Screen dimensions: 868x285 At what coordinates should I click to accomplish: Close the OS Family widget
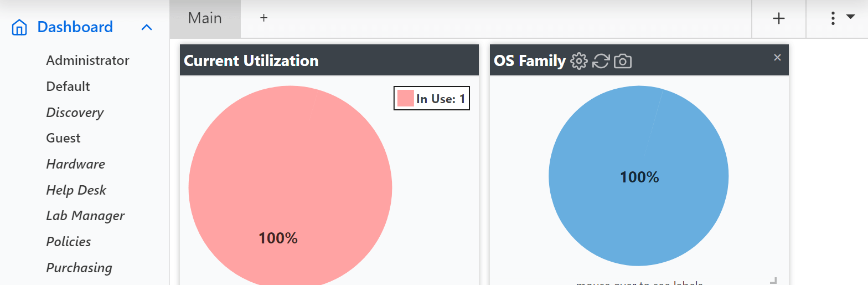click(x=777, y=58)
